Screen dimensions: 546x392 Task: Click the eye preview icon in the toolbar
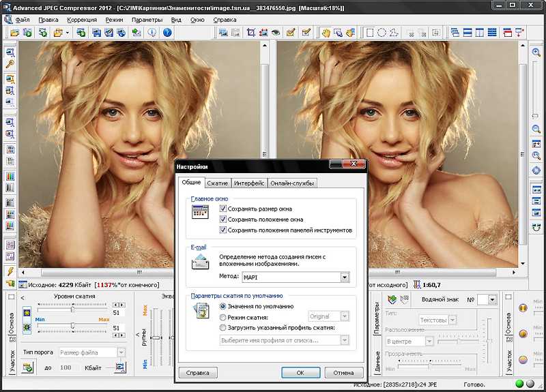276,33
